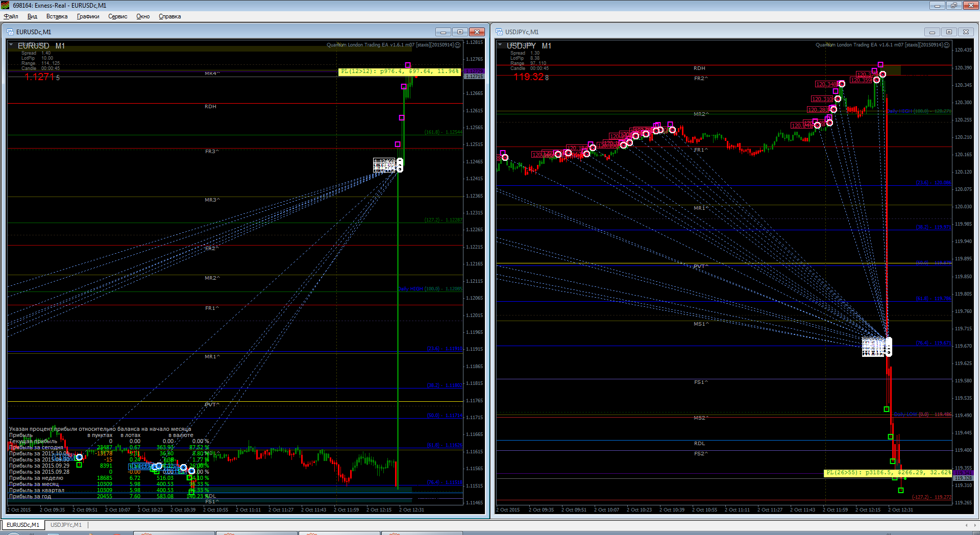980x535 pixels.
Task: Click the Quantum London Trading EA label on USDJPY chart
Action: click(879, 45)
